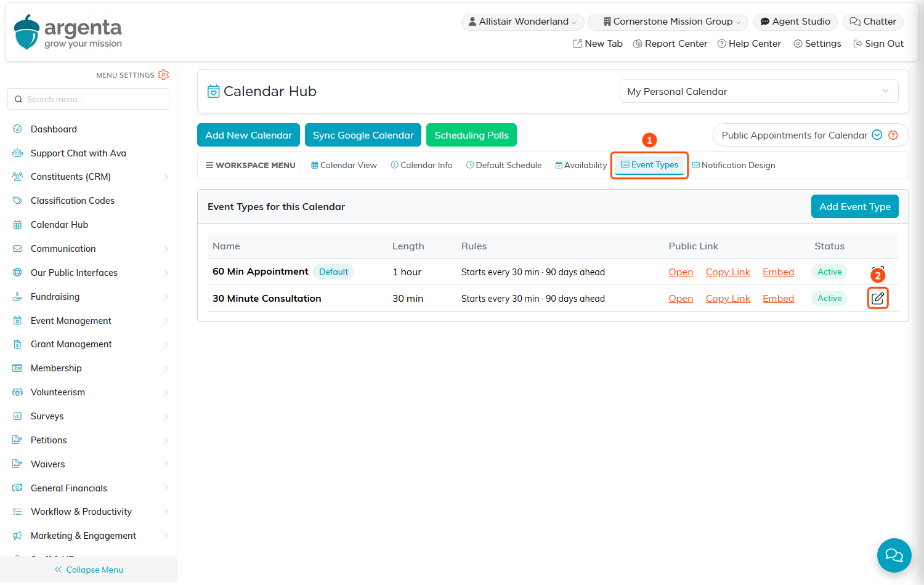Expand the General Financials submenu arrow
924x585 pixels.
click(166, 488)
